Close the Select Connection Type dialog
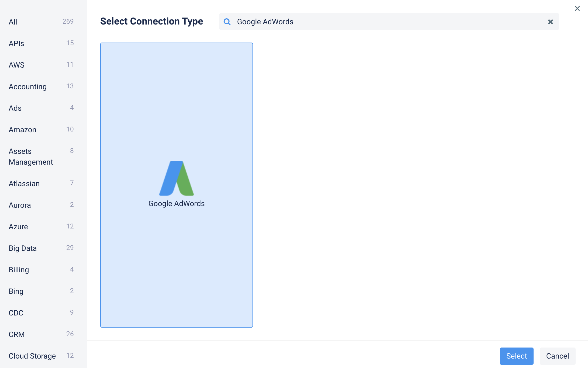This screenshot has height=368, width=588. (x=577, y=9)
